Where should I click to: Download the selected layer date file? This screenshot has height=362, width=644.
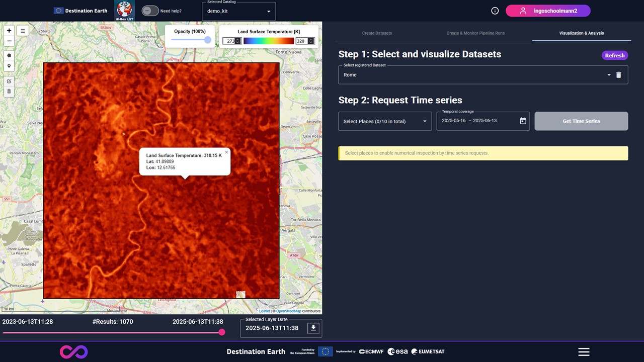pyautogui.click(x=313, y=328)
